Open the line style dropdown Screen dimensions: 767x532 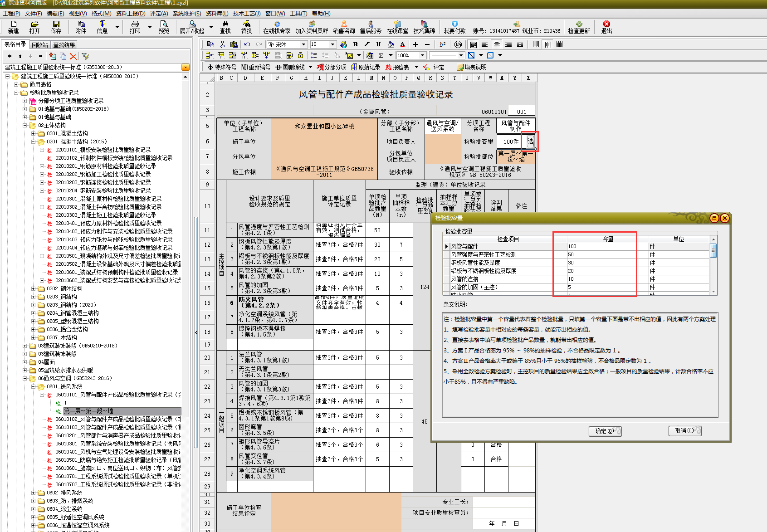pos(461,55)
